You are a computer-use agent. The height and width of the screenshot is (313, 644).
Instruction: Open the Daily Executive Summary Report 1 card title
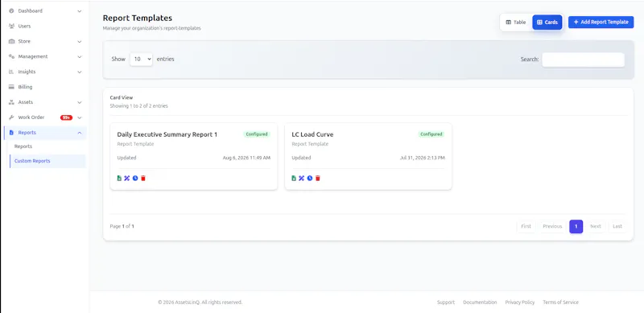click(167, 134)
